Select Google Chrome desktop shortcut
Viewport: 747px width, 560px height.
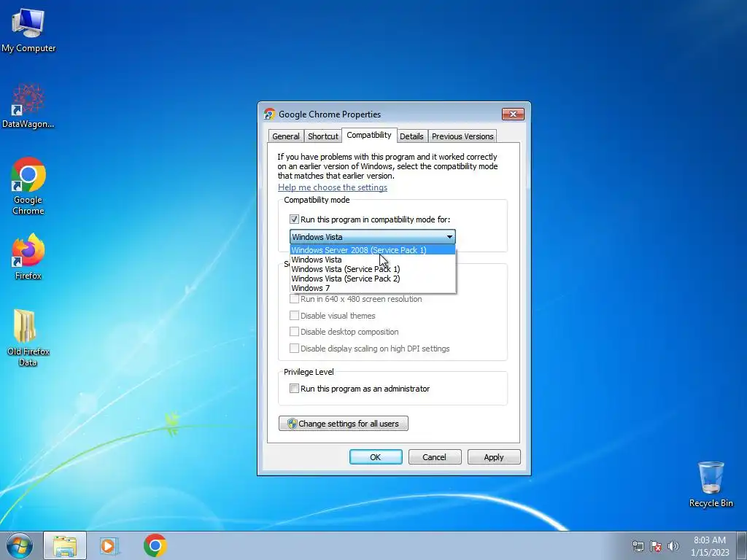[x=28, y=186]
